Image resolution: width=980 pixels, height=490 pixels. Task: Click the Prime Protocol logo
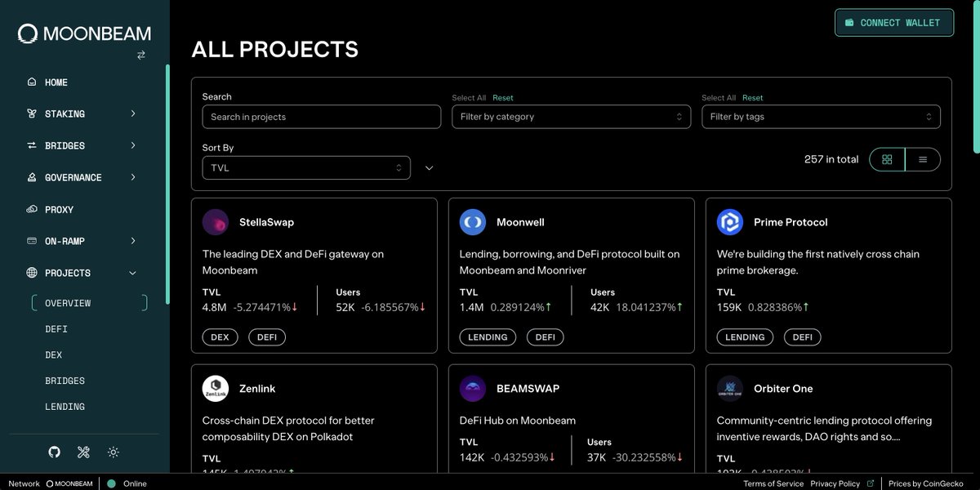tap(730, 222)
